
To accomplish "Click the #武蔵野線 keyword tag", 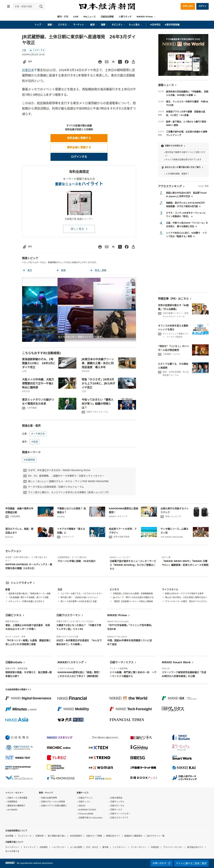I will pyautogui.click(x=29, y=460).
